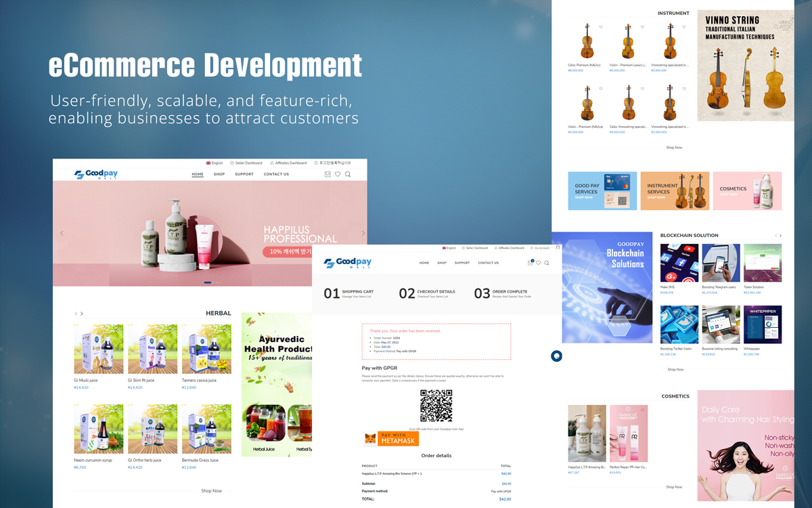Click the active hero carousel pagination dot
The image size is (812, 508).
[208, 282]
